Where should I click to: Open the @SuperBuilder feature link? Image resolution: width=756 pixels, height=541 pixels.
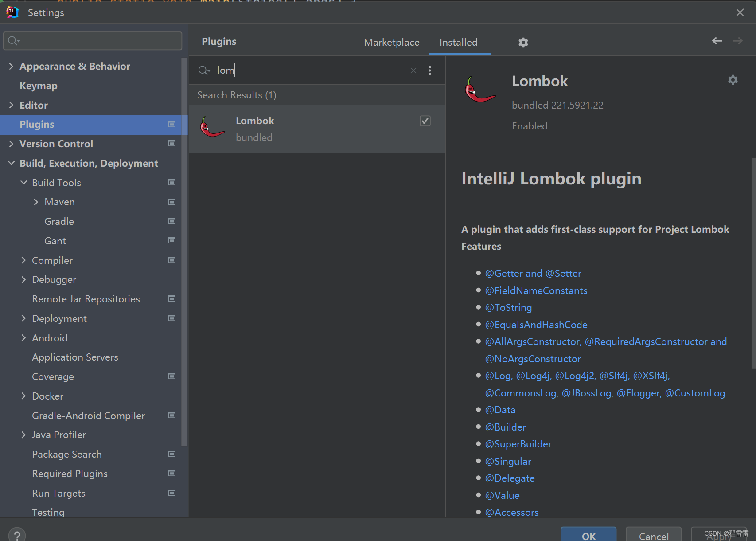[x=518, y=444]
